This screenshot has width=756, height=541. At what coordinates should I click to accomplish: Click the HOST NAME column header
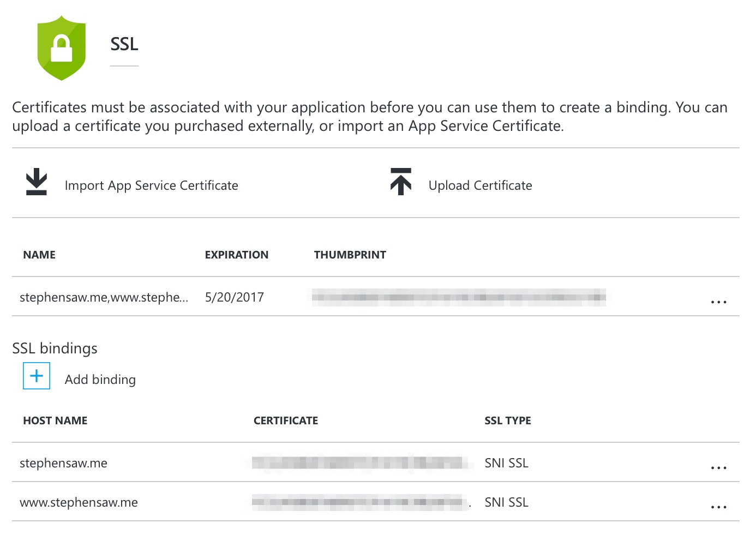(55, 420)
